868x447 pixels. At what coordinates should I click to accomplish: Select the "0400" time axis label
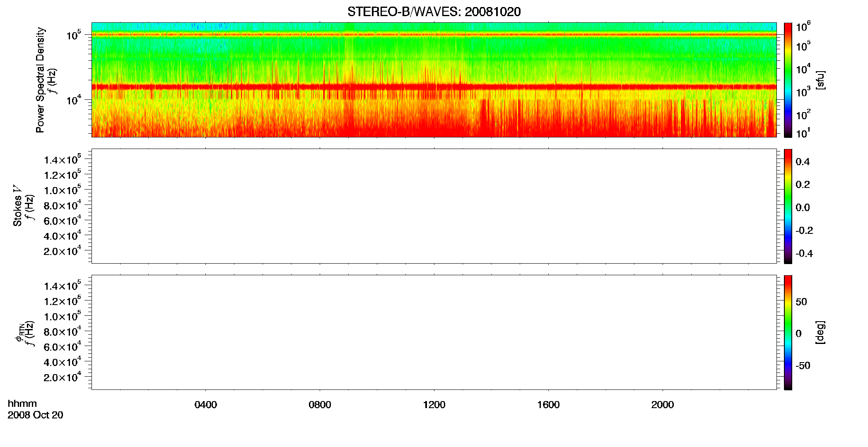pyautogui.click(x=206, y=405)
